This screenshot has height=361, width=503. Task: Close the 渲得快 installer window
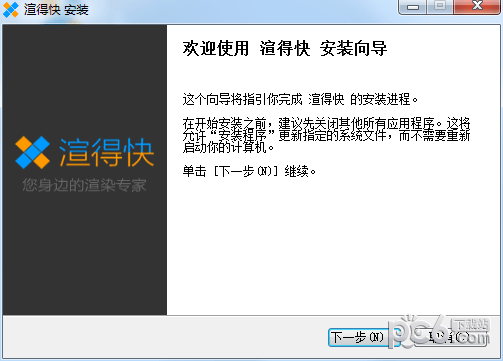(477, 7)
